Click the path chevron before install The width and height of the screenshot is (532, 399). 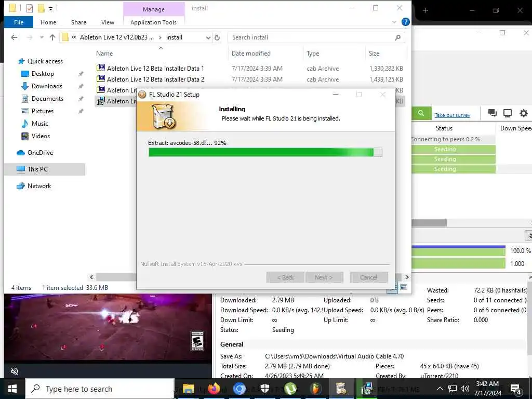pyautogui.click(x=160, y=37)
